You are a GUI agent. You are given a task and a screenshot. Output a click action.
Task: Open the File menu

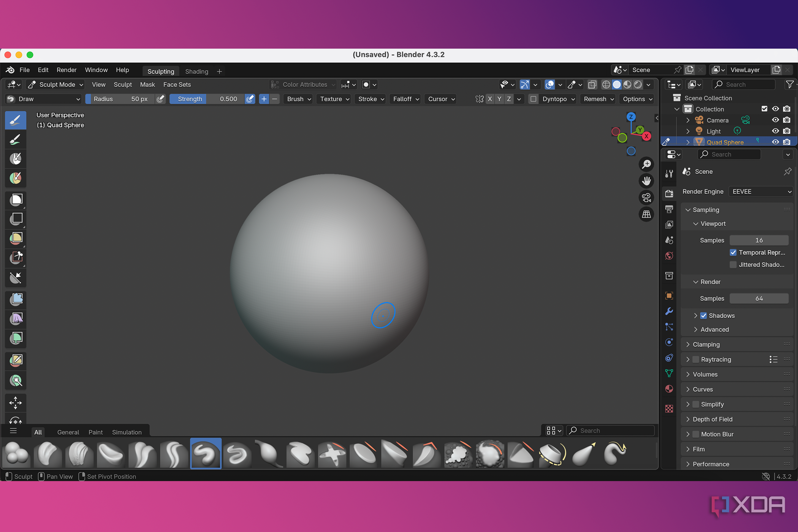[x=24, y=70]
